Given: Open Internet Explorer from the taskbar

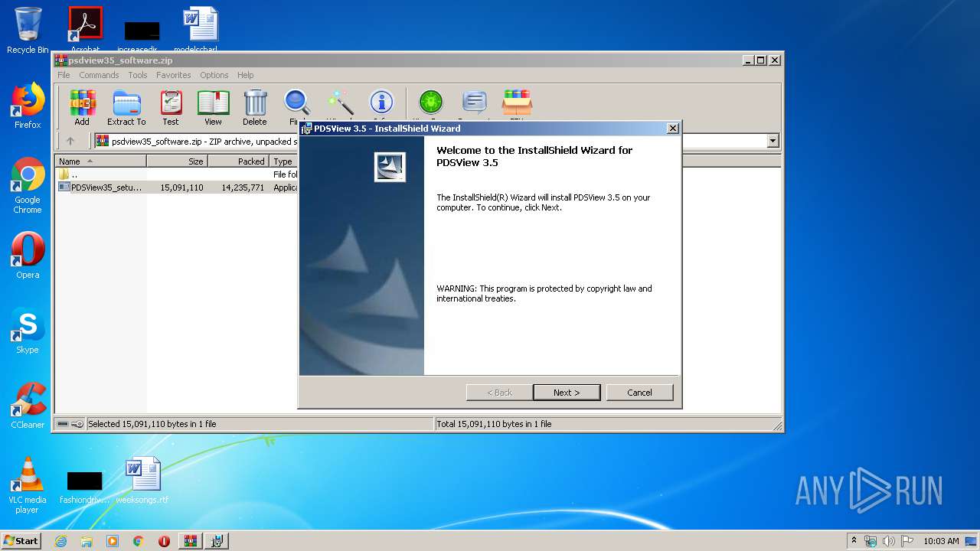Looking at the screenshot, I should [60, 541].
